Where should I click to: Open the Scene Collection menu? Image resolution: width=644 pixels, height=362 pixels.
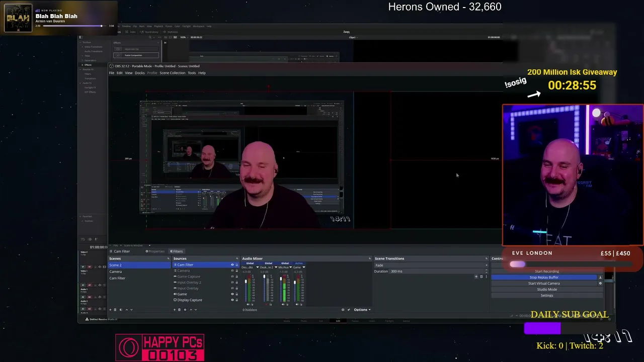[x=173, y=73]
